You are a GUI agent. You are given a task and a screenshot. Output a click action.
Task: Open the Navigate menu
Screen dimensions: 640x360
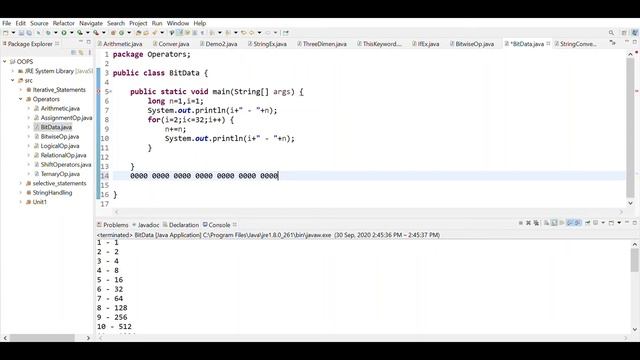[x=91, y=23]
